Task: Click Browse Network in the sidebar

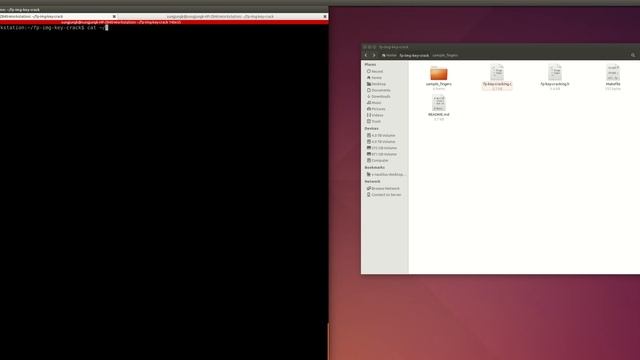Action: pos(384,189)
